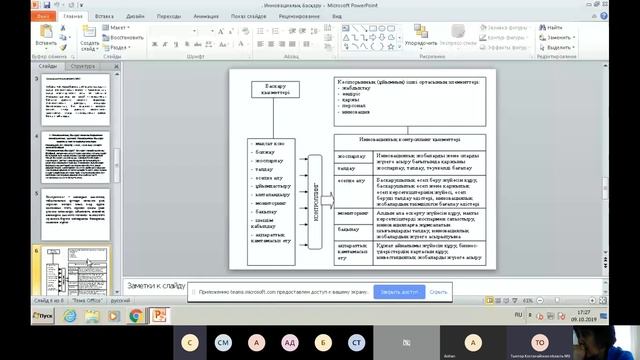Click Восстановить (Reset) slide button
Screen dimensions: 640x360
[123, 38]
